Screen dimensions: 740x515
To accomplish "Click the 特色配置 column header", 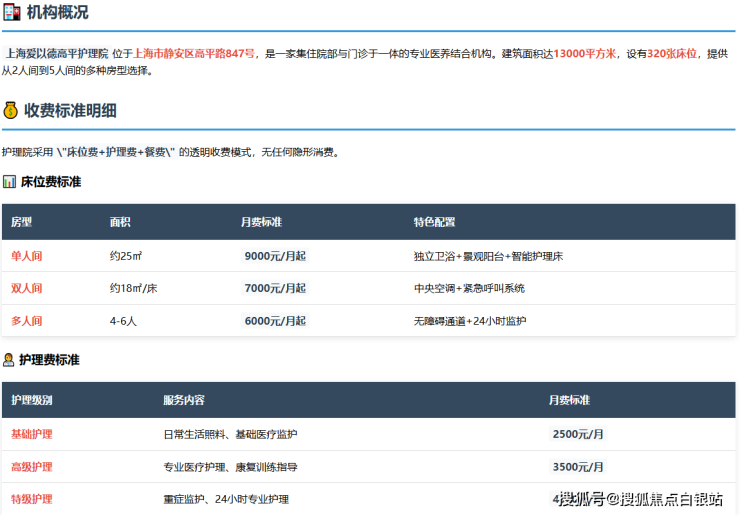I will 434,222.
